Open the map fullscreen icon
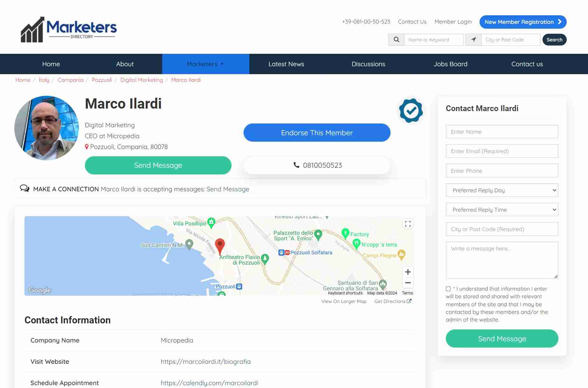This screenshot has width=588, height=388. click(x=408, y=224)
